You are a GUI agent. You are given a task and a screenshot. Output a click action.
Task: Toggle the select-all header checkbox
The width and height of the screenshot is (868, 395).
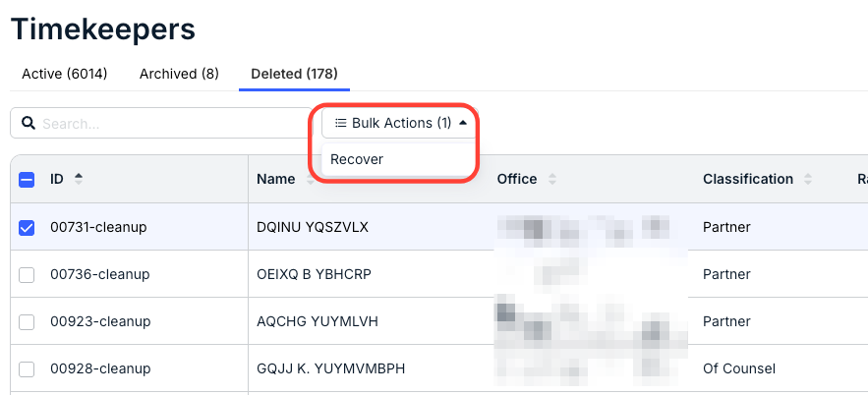(27, 180)
